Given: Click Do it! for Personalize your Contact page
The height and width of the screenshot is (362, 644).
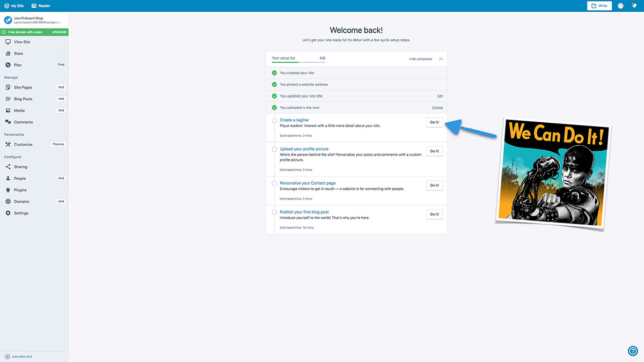Looking at the screenshot, I should coord(435,185).
